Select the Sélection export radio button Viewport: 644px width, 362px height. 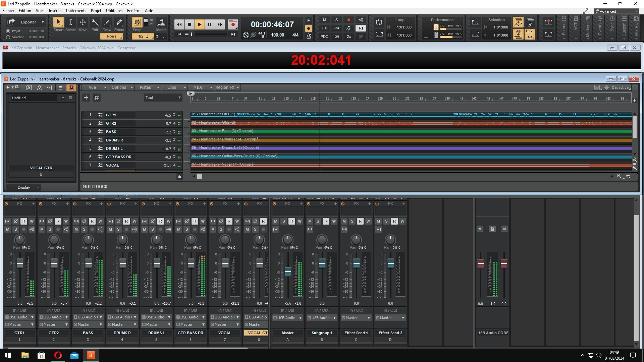[8, 37]
